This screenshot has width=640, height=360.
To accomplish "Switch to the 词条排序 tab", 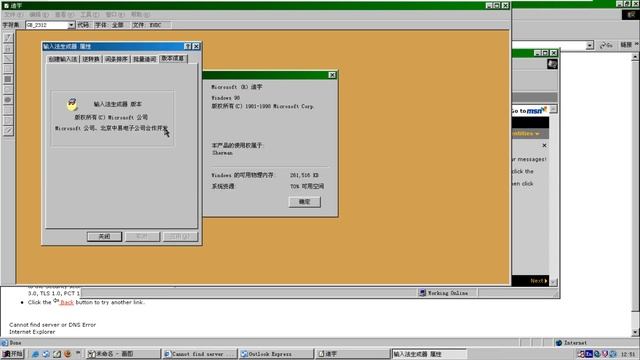I will (x=116, y=59).
